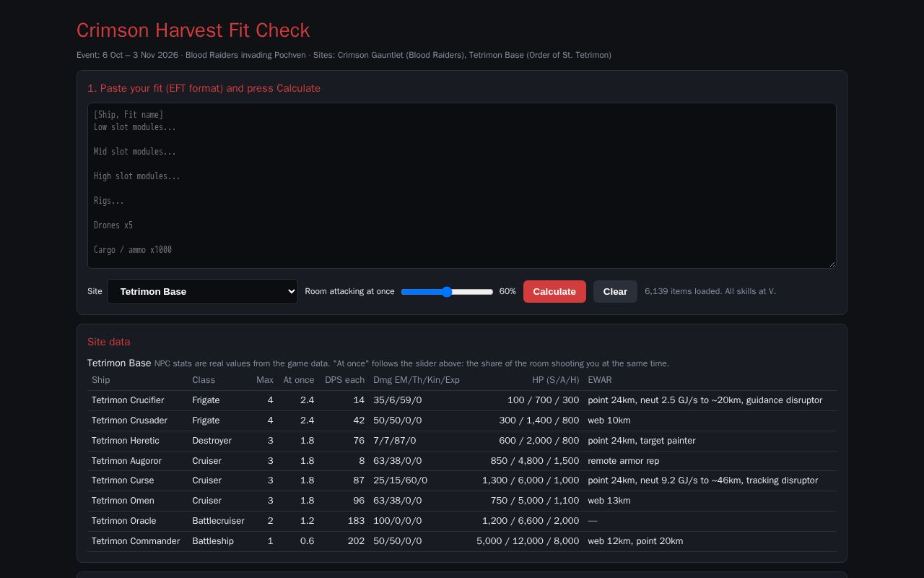
Task: Click the Class column header
Action: coord(204,380)
